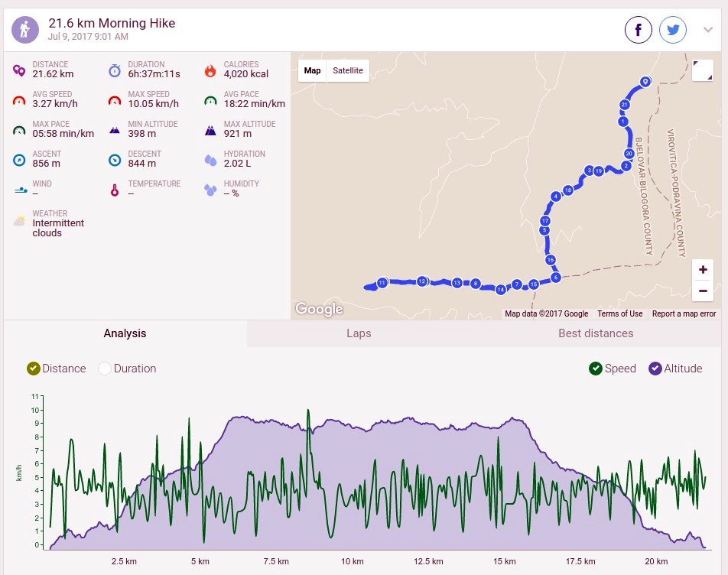The height and width of the screenshot is (575, 728).
Task: Zoom in the map with plus
Action: coord(703,270)
